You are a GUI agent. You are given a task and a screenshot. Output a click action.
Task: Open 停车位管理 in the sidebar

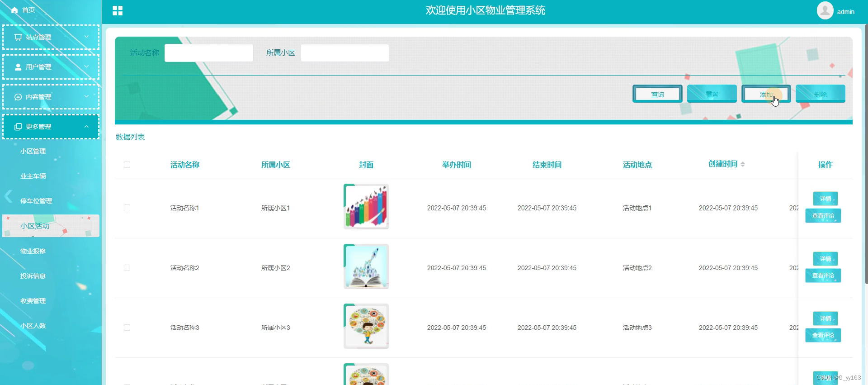point(36,201)
